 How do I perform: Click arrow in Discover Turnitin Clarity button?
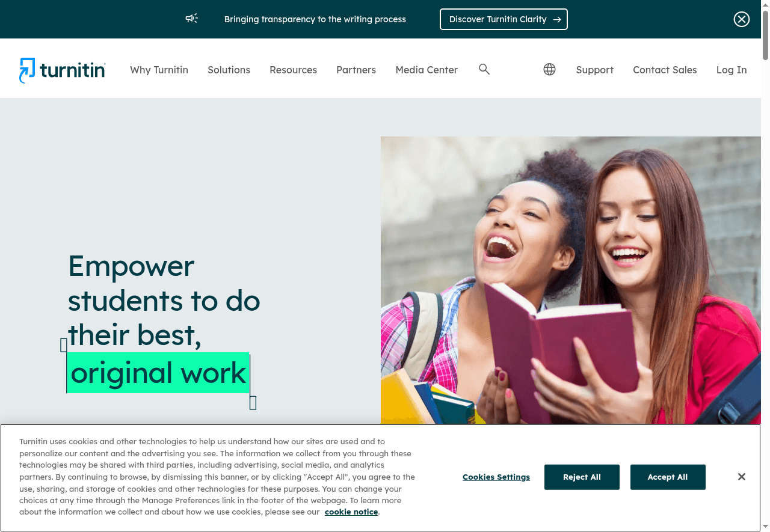pyautogui.click(x=557, y=19)
